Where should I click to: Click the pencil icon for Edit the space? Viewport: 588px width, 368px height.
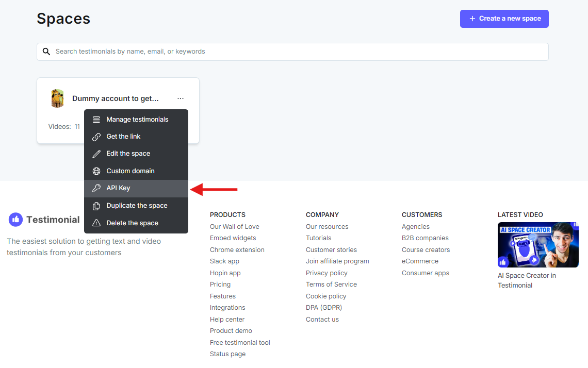pos(96,154)
